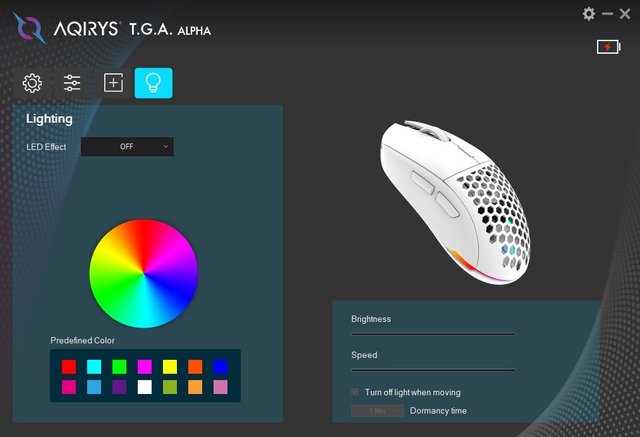Pick a color from the color wheel
Image resolution: width=640 pixels, height=437 pixels.
[x=144, y=273]
